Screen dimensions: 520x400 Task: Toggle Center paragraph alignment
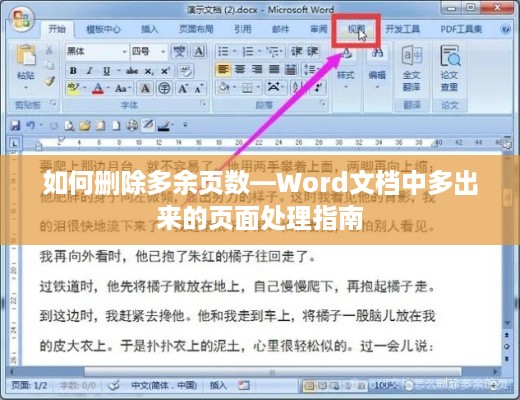point(240,69)
